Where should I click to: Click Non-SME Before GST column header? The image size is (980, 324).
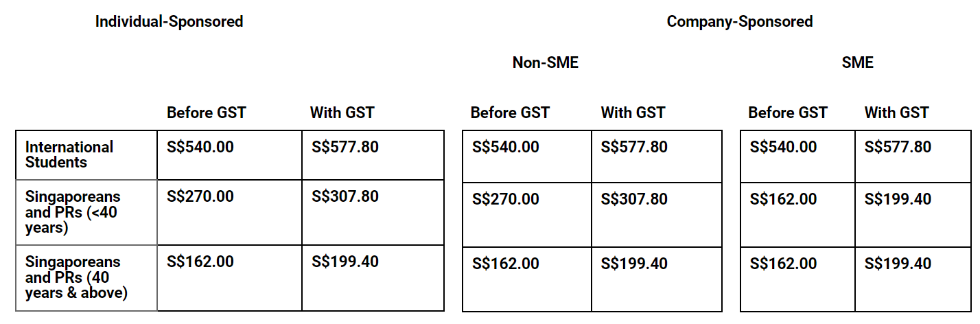510,113
